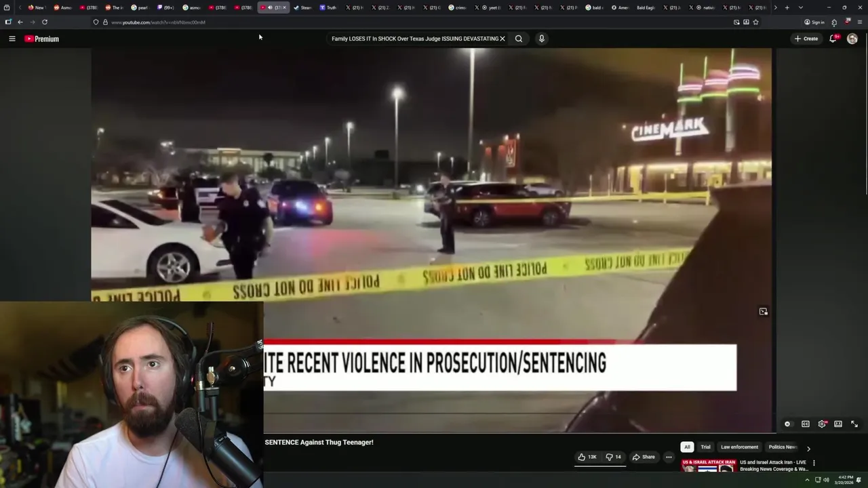Open the site security shield icon

point(96,22)
